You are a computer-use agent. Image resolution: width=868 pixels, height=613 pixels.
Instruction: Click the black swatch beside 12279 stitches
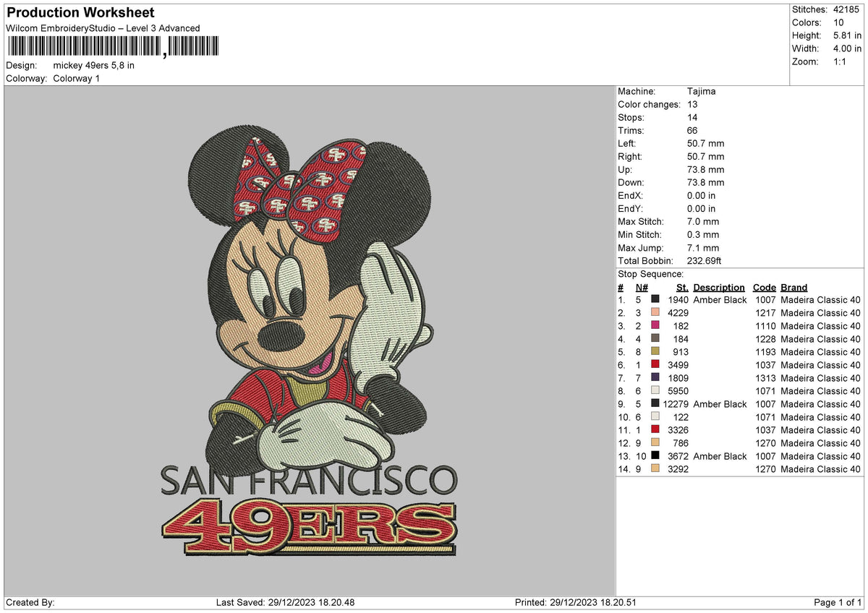click(x=655, y=403)
